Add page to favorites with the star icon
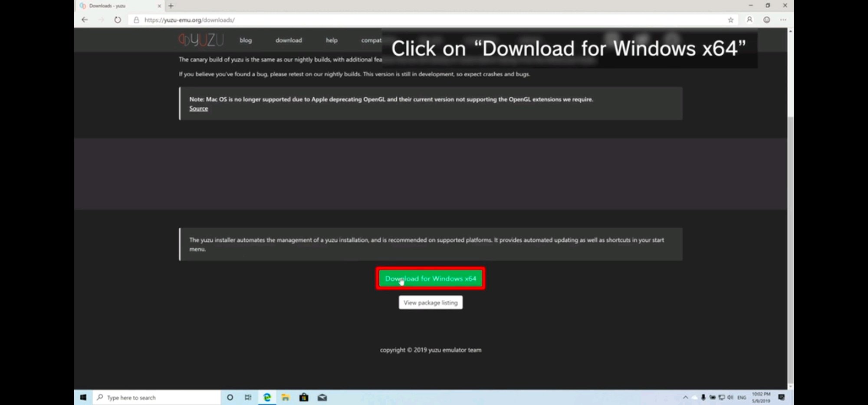 [731, 20]
